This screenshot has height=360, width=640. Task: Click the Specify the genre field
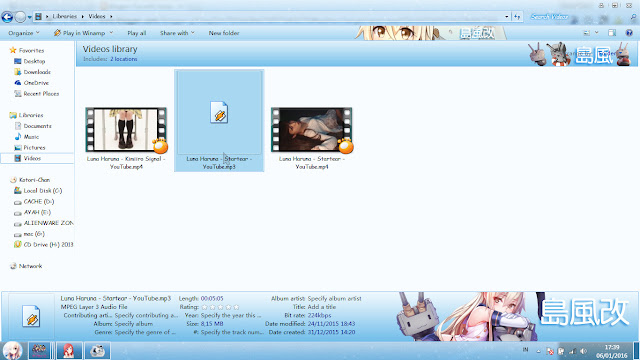coord(145,332)
